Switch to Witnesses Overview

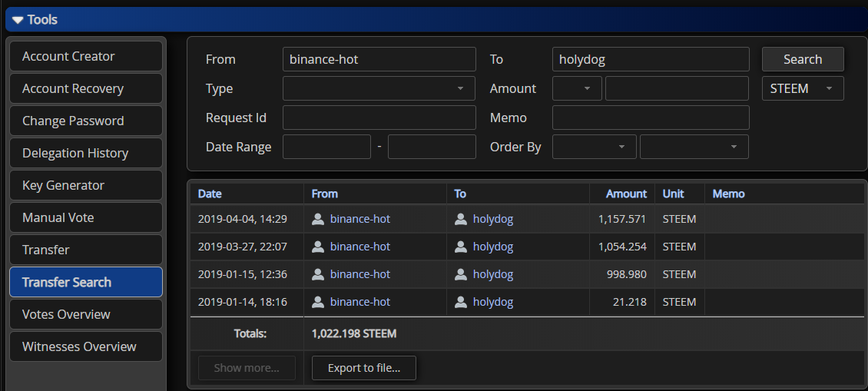point(86,346)
